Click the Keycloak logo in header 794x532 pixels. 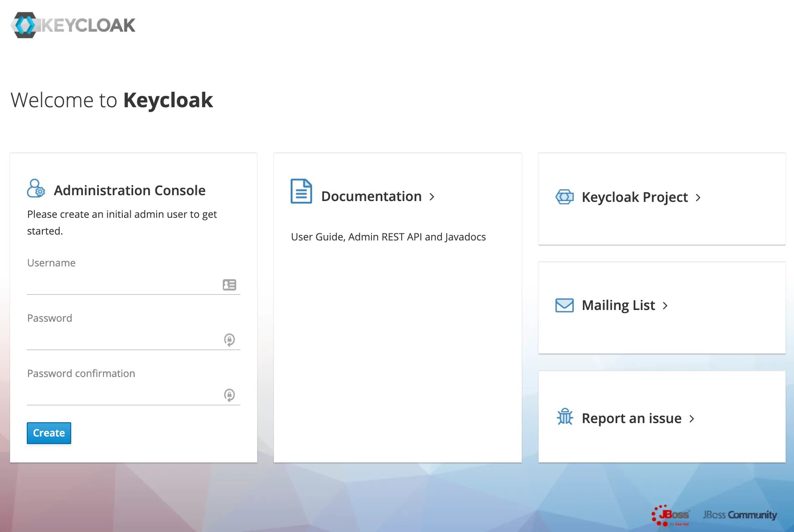[73, 25]
